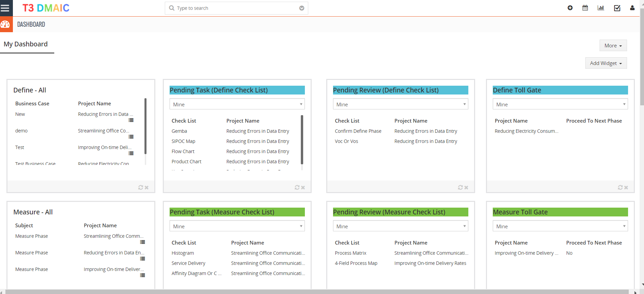Click the page vertical scrollbar

642,58
